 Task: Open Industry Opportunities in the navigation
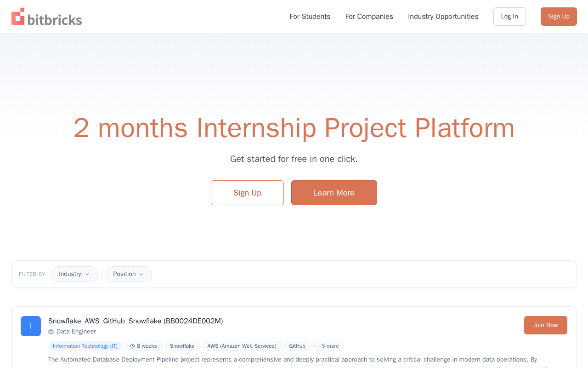coord(443,17)
